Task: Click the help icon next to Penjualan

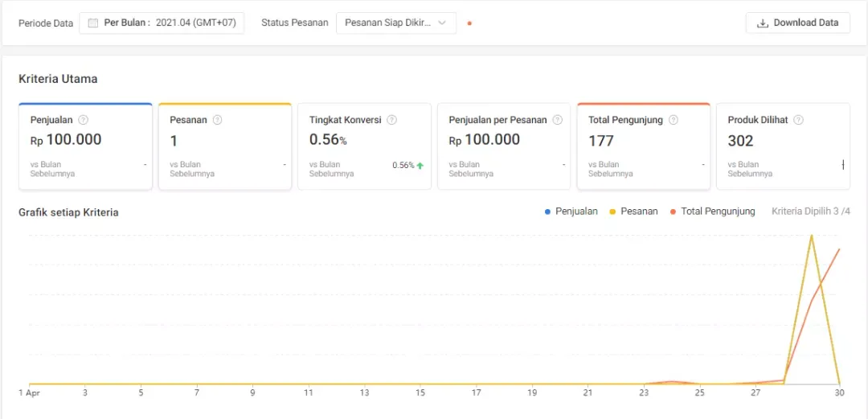Action: pos(83,120)
